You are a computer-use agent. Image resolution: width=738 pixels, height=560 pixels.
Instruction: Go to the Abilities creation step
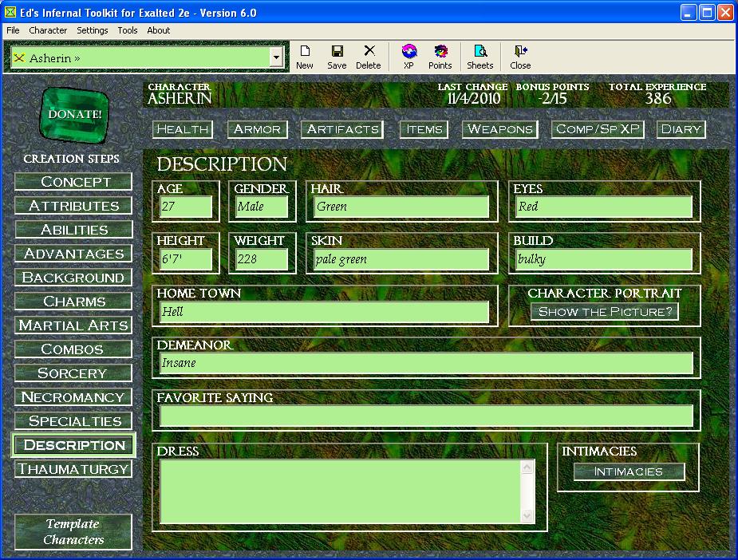pyautogui.click(x=73, y=230)
